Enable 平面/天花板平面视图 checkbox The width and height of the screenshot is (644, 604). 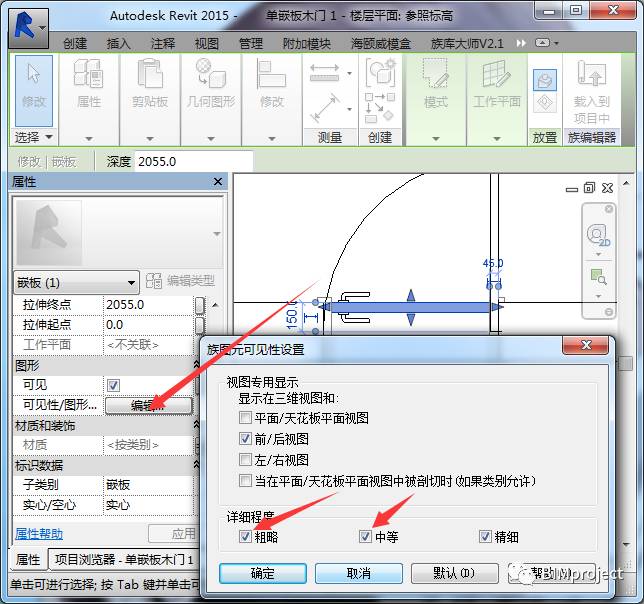[x=245, y=418]
